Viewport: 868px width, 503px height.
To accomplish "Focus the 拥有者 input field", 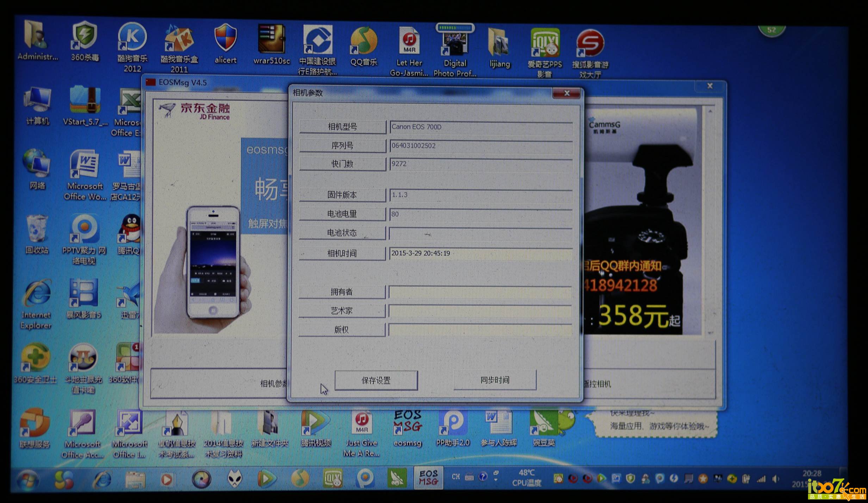I will (x=480, y=292).
